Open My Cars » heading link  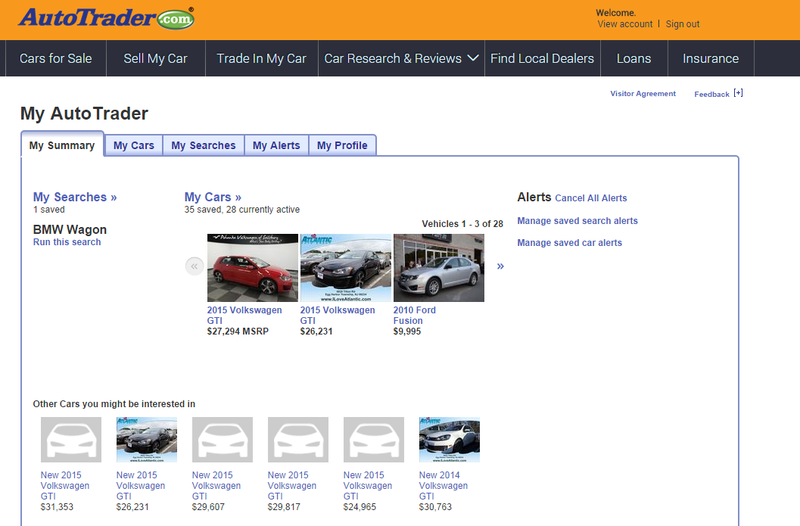pos(213,197)
